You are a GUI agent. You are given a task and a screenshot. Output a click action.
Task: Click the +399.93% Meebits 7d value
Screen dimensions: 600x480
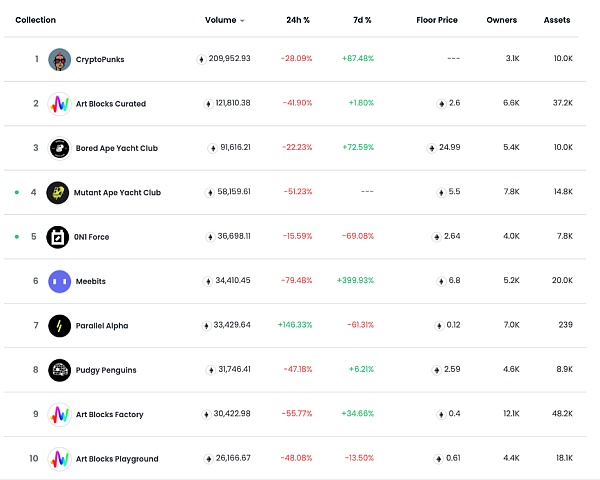[x=355, y=281]
